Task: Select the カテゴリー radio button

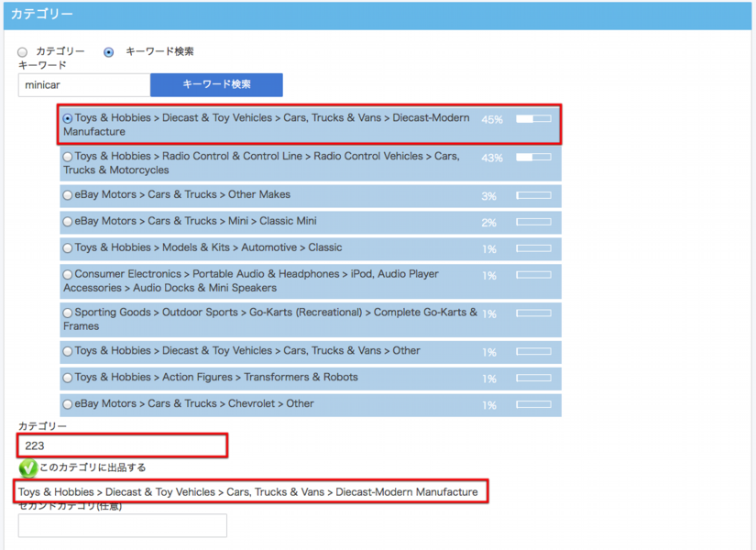Action: click(23, 51)
